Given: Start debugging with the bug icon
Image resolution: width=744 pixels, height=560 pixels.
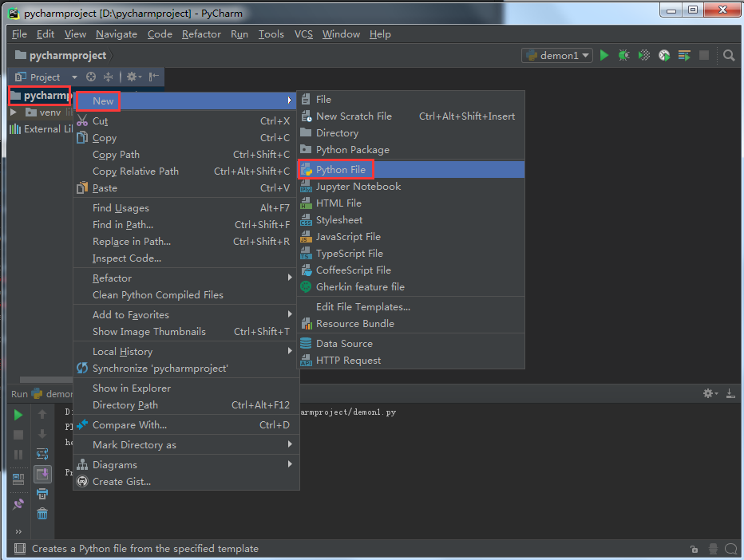Looking at the screenshot, I should coord(624,56).
